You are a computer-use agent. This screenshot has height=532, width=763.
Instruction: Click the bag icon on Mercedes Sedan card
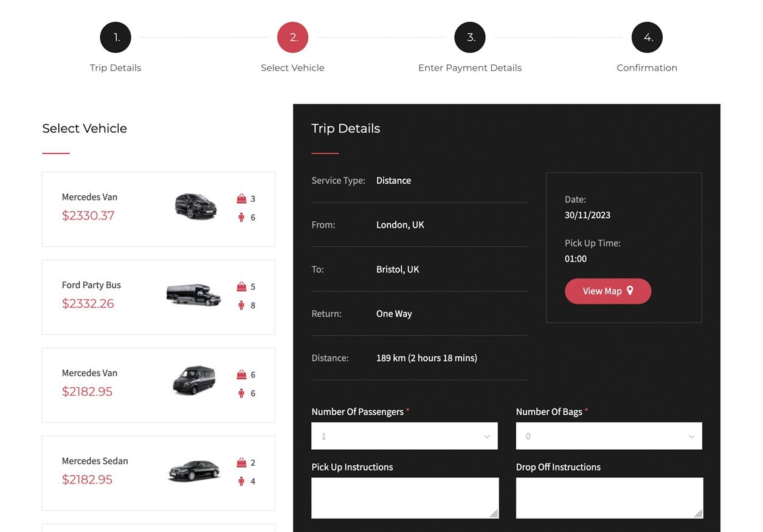tap(241, 463)
